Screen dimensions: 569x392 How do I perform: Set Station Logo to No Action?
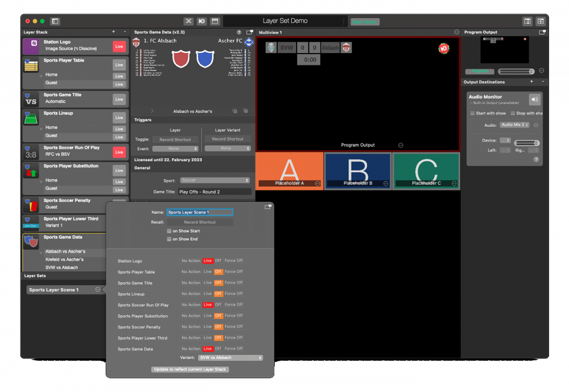(191, 261)
